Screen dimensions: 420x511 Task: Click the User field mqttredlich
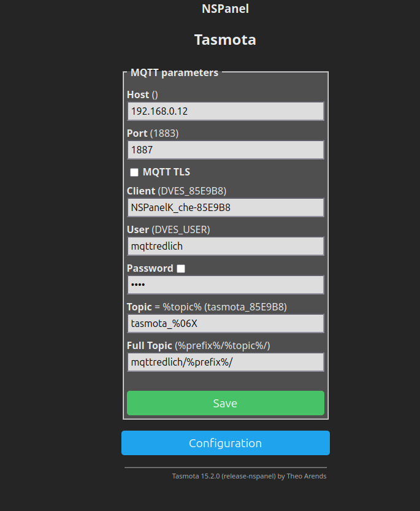coord(226,246)
